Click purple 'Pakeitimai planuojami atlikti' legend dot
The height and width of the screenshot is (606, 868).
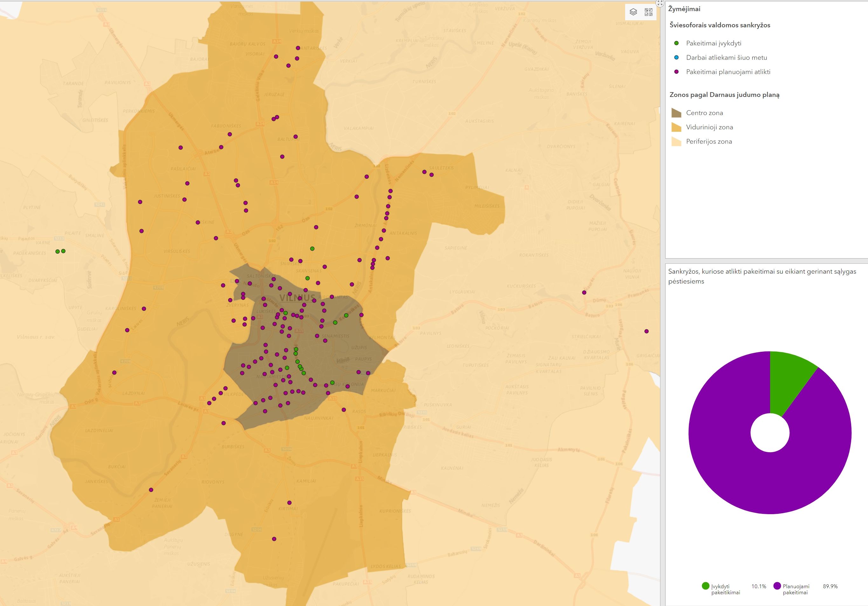(676, 72)
